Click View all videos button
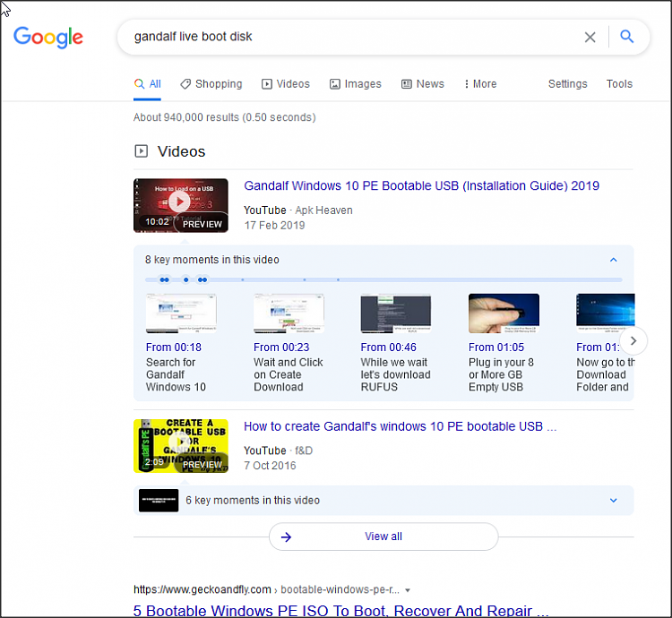This screenshot has width=672, height=618. [383, 536]
